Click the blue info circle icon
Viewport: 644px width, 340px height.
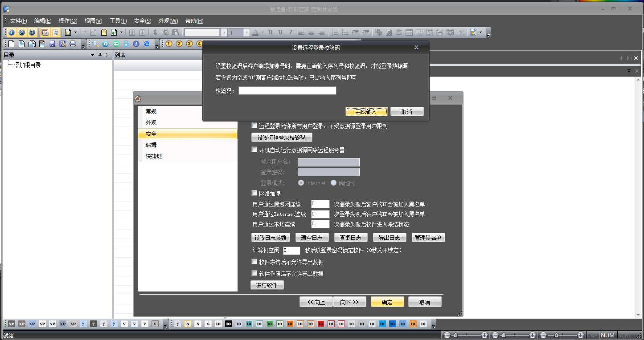[136, 44]
